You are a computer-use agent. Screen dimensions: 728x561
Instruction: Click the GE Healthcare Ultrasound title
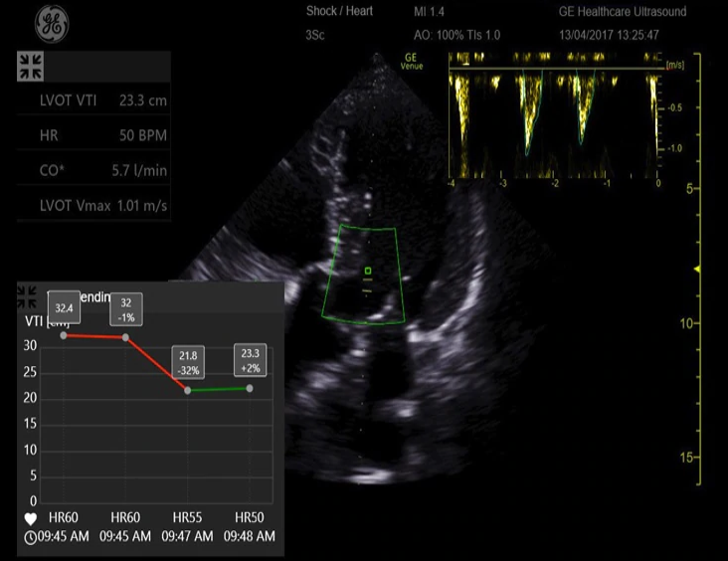point(623,12)
